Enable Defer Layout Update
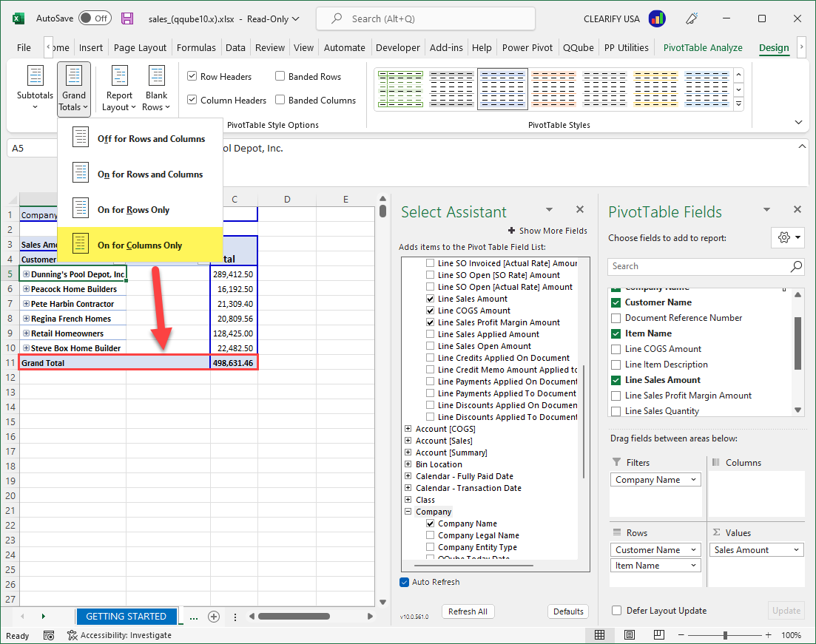Image resolution: width=816 pixels, height=644 pixels. pos(617,611)
